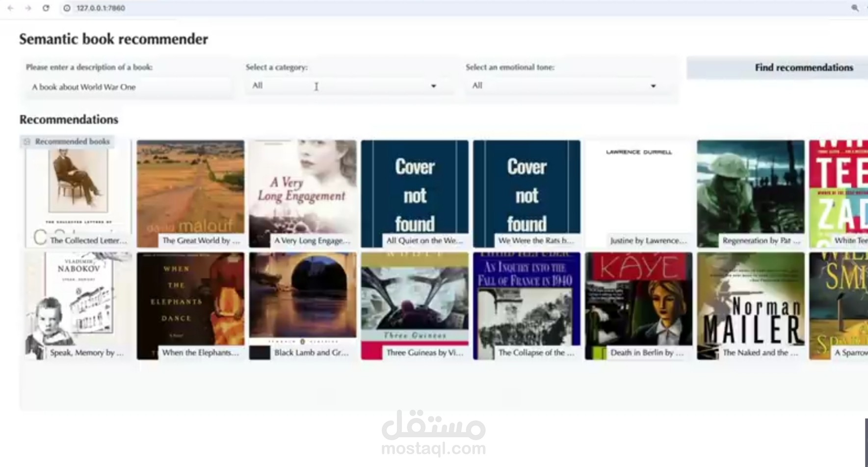This screenshot has height=467, width=868.
Task: Click the book description input field
Action: point(128,86)
